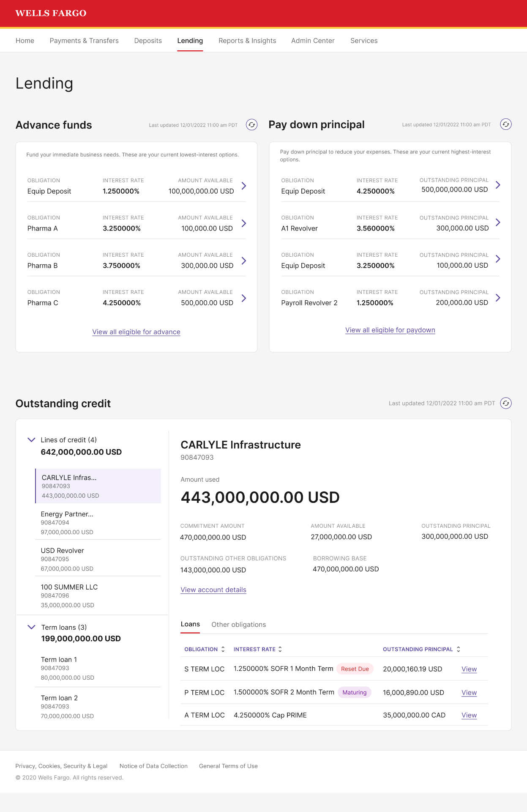Open Pharma C advance arrow
Viewport: 527px width, 812px height.
tap(244, 298)
